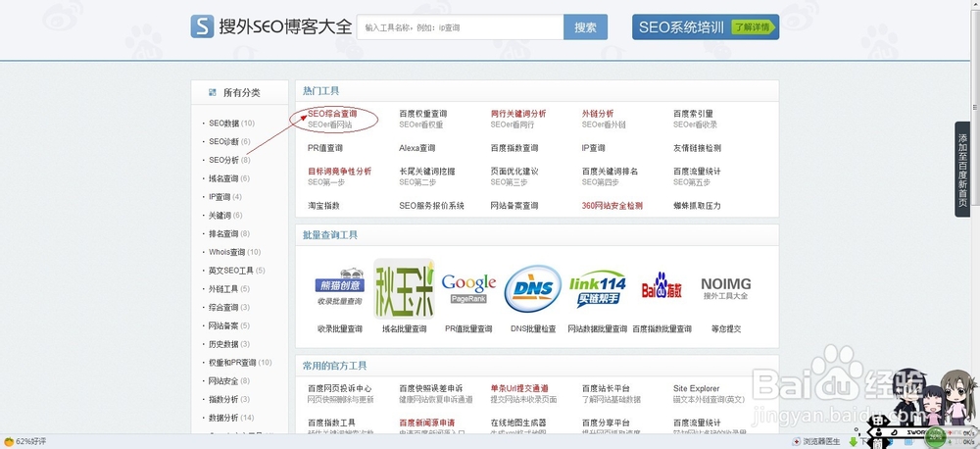The height and width of the screenshot is (449, 980).
Task: Open the 单条Url提交通道 link
Action: pos(519,388)
